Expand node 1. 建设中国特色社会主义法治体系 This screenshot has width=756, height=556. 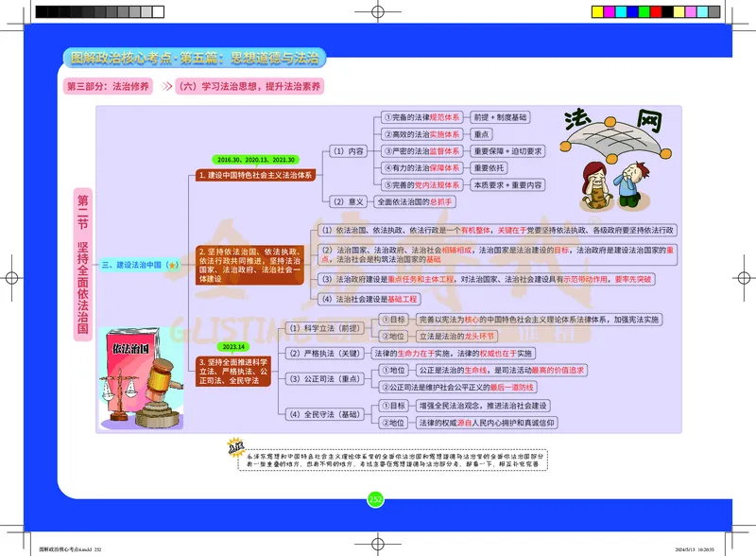pyautogui.click(x=254, y=175)
